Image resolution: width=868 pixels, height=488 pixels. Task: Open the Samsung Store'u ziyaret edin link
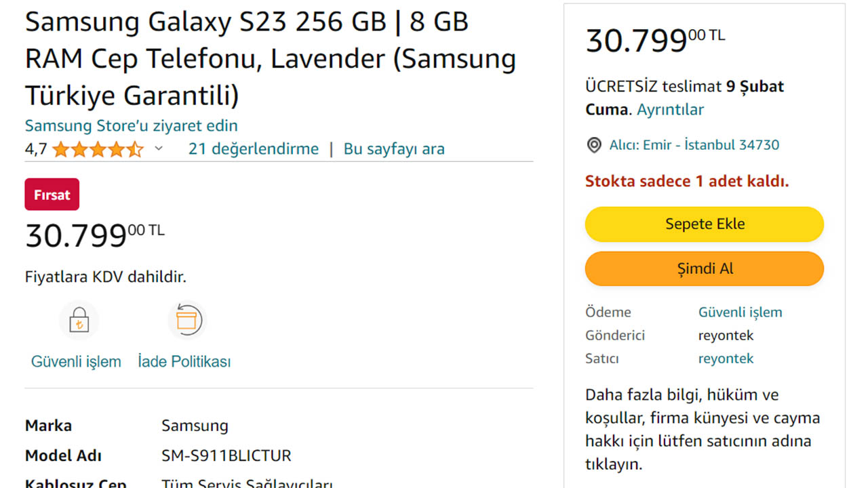[131, 125]
